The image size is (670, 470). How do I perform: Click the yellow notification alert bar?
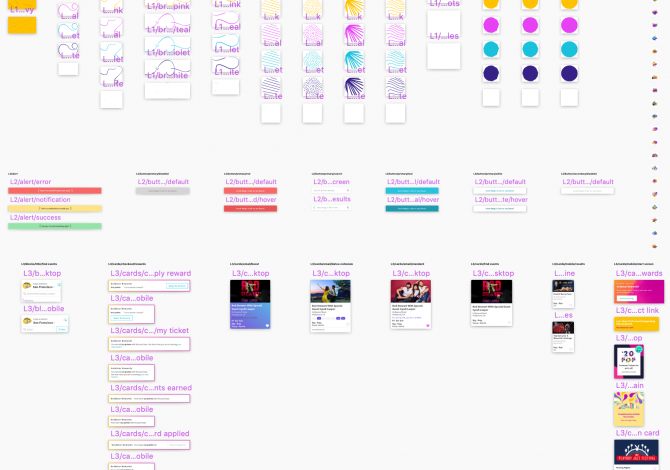[x=55, y=209]
